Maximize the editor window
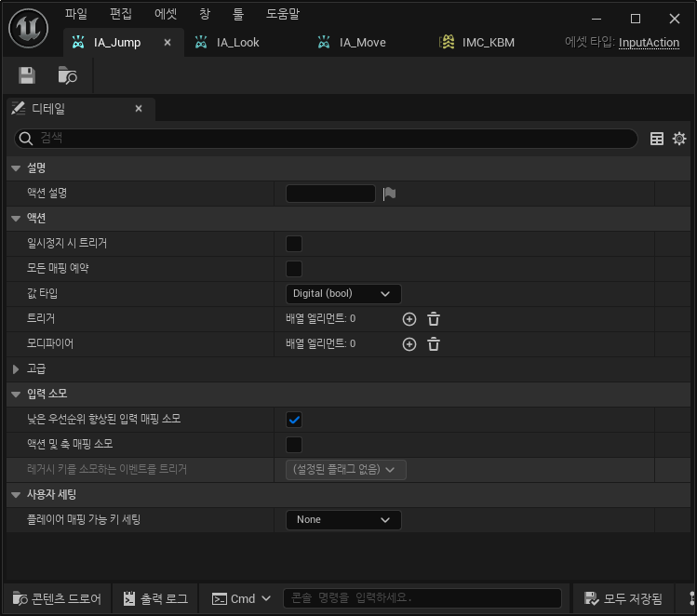The width and height of the screenshot is (697, 616). point(636,19)
